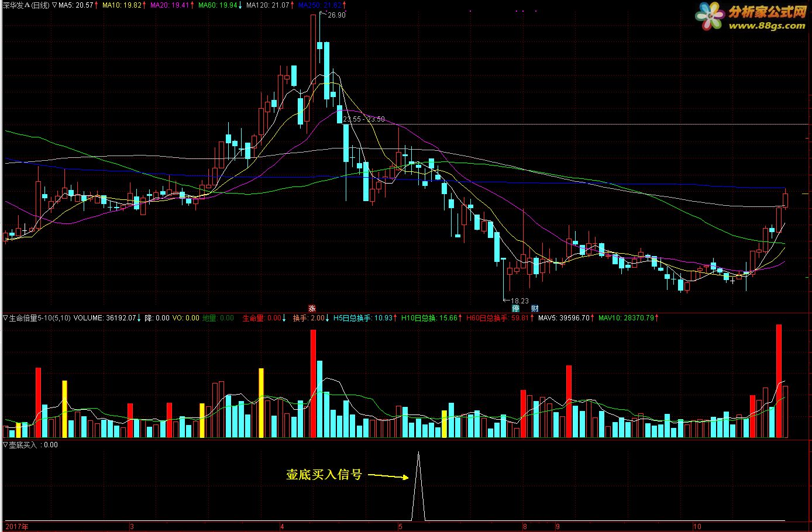Click month 5 on the time axis
Viewport: 812px width, 532px height.
[x=400, y=527]
